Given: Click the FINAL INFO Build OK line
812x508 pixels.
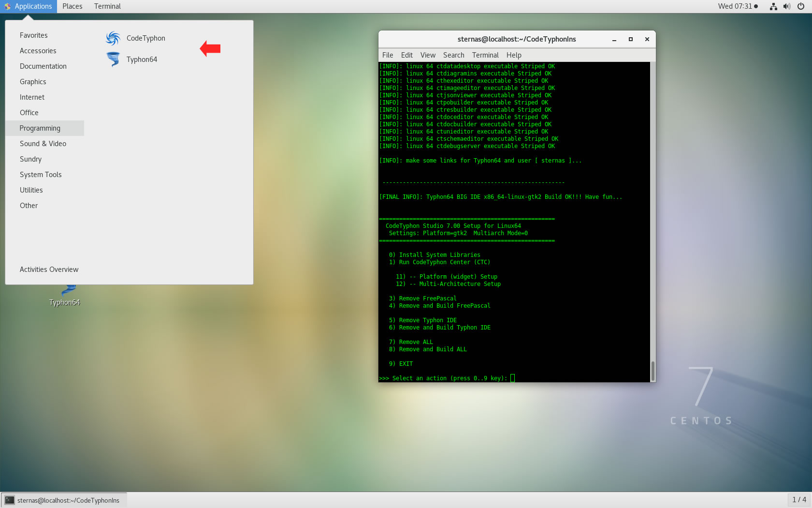Looking at the screenshot, I should coord(501,197).
